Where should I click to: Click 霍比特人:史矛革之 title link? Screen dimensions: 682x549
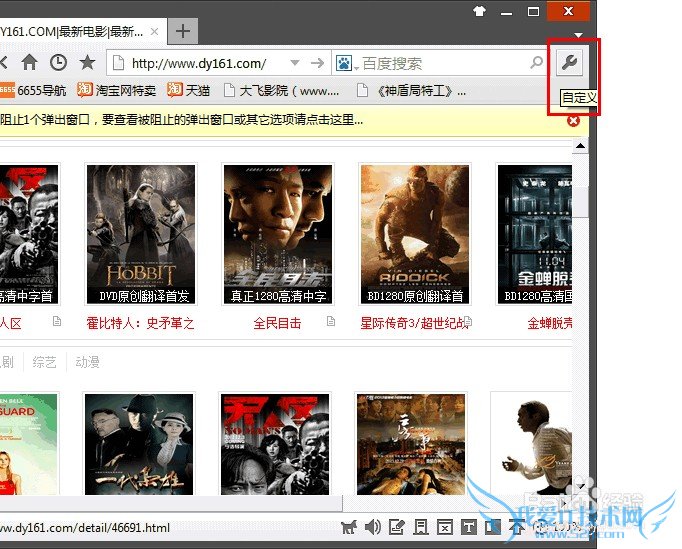click(x=140, y=323)
